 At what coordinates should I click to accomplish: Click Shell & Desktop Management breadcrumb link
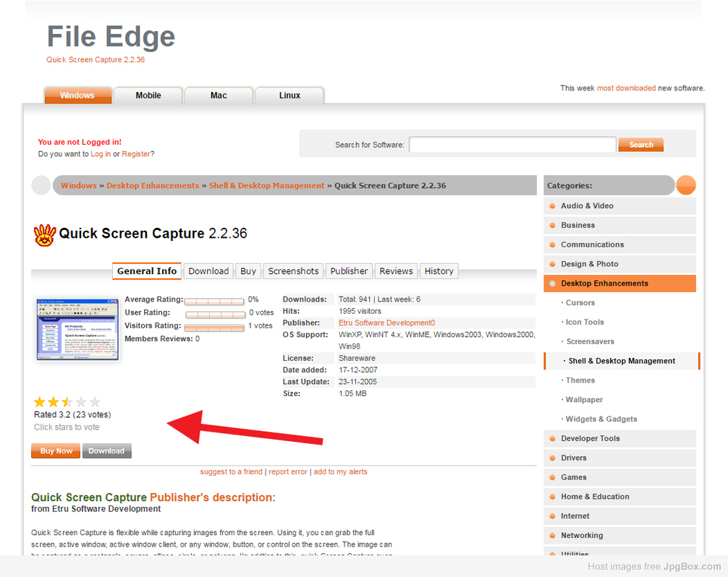coord(266,186)
